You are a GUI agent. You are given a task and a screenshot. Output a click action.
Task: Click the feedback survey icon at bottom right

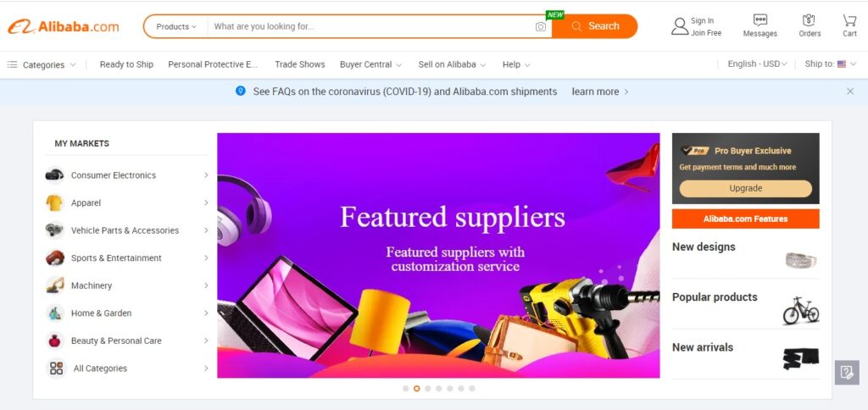point(847,373)
